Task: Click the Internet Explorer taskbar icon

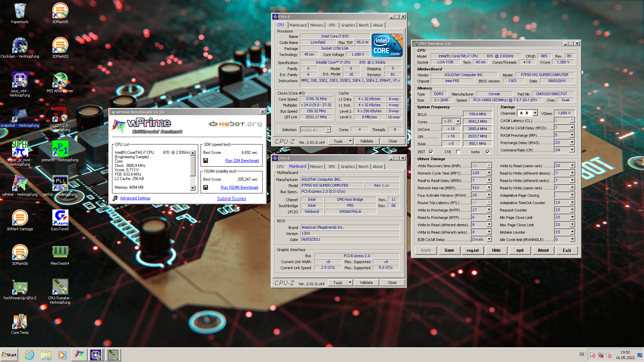Action: (x=30, y=355)
